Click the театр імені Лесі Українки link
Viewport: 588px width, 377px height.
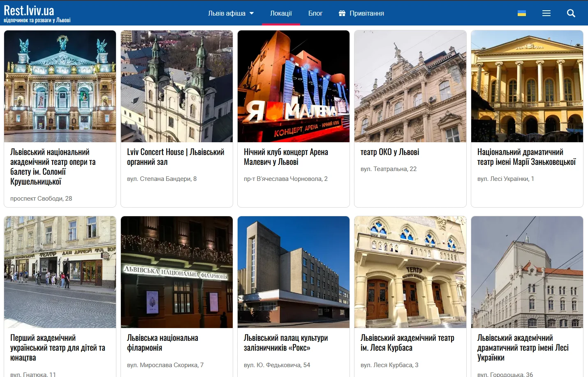click(523, 347)
